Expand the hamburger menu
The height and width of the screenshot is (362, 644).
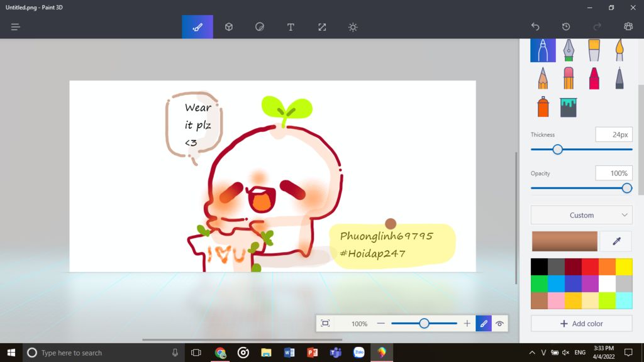click(15, 27)
